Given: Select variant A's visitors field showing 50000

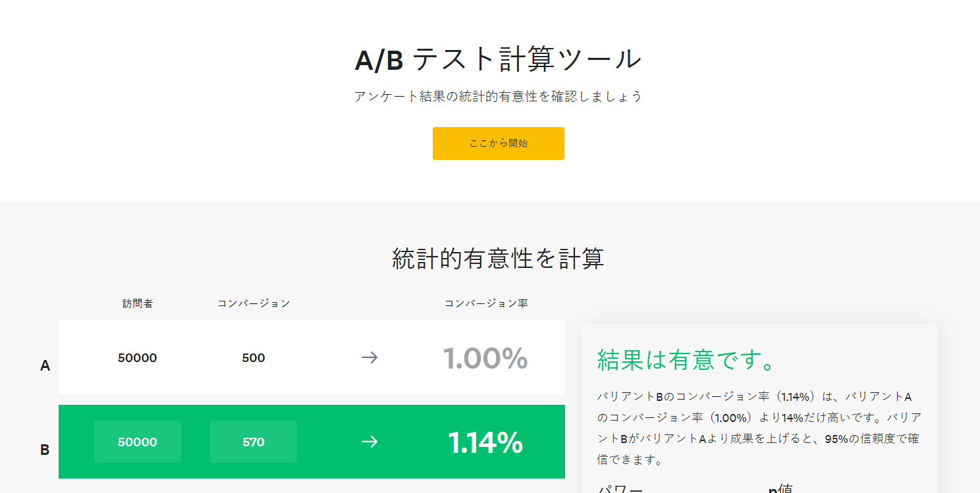Looking at the screenshot, I should (x=137, y=357).
